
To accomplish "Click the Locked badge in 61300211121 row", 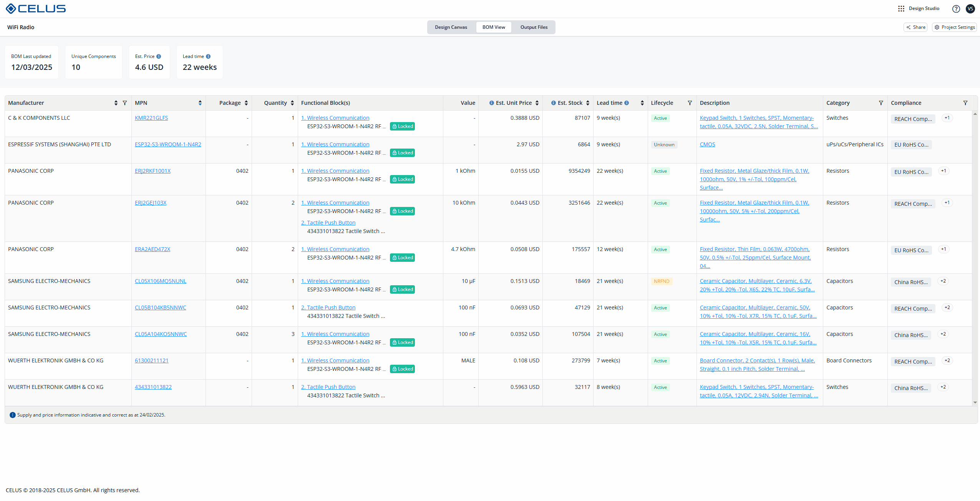I will pos(402,369).
